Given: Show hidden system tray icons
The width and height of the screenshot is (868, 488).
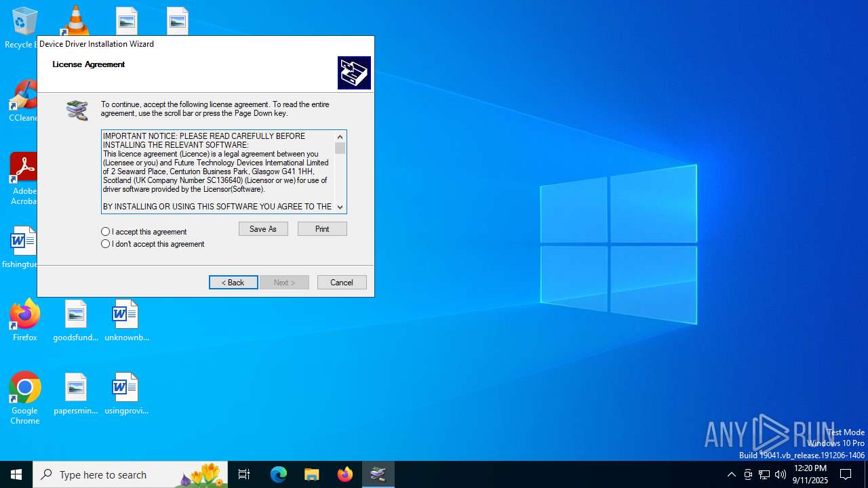Looking at the screenshot, I should 731,474.
